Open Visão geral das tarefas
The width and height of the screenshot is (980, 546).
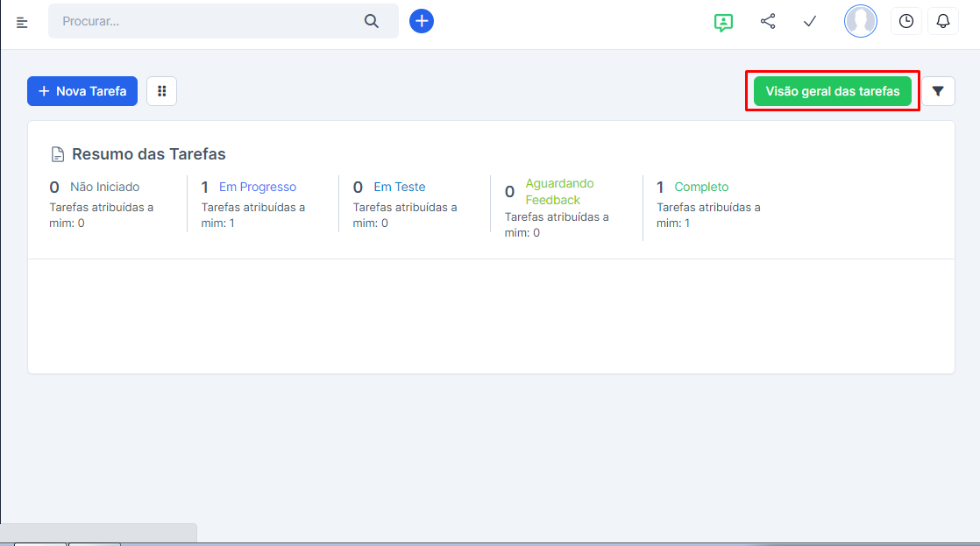tap(832, 91)
